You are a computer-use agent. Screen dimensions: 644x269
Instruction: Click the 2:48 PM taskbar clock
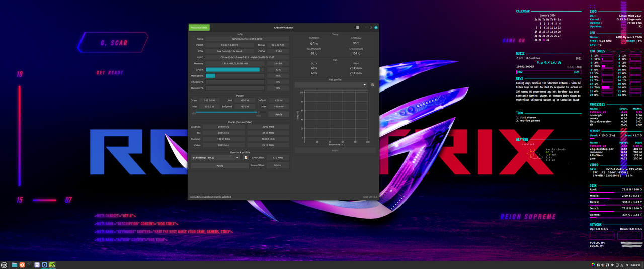point(635,265)
